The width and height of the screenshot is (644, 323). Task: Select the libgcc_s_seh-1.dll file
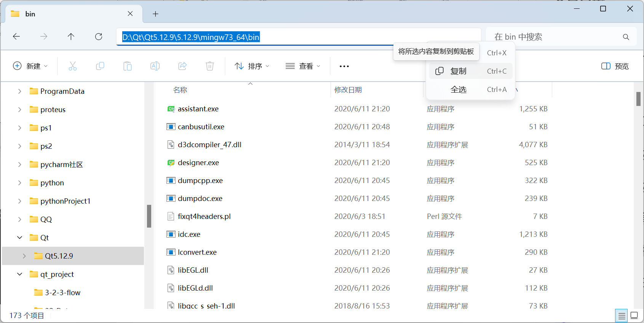tap(206, 305)
